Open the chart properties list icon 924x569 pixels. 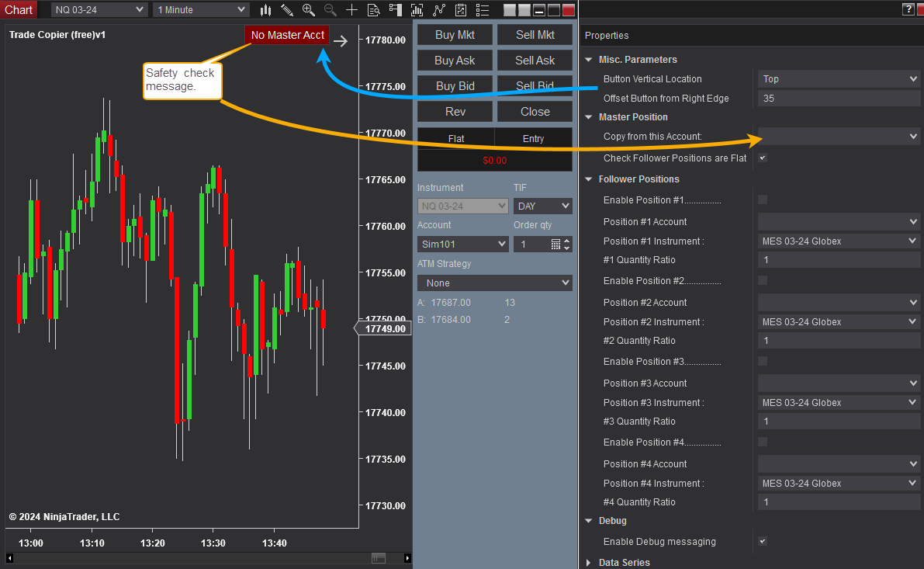pyautogui.click(x=482, y=10)
